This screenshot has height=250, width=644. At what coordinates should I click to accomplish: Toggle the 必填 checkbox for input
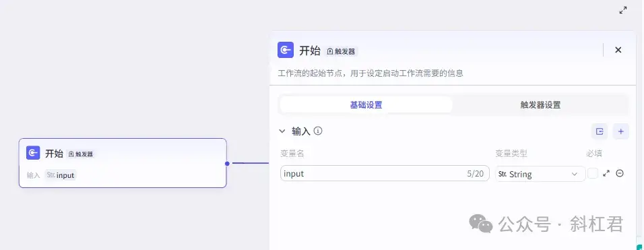[593, 173]
